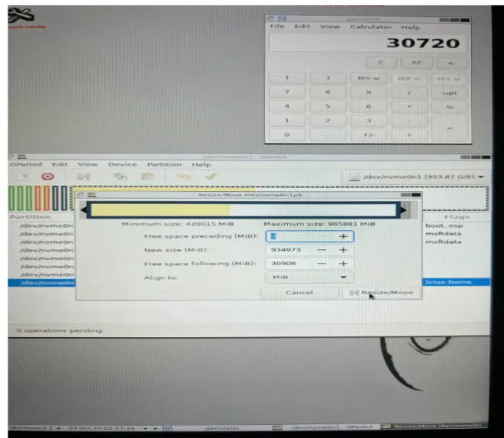Click the New partition toolbar icon in GParted
The height and width of the screenshot is (438, 504).
(23, 177)
